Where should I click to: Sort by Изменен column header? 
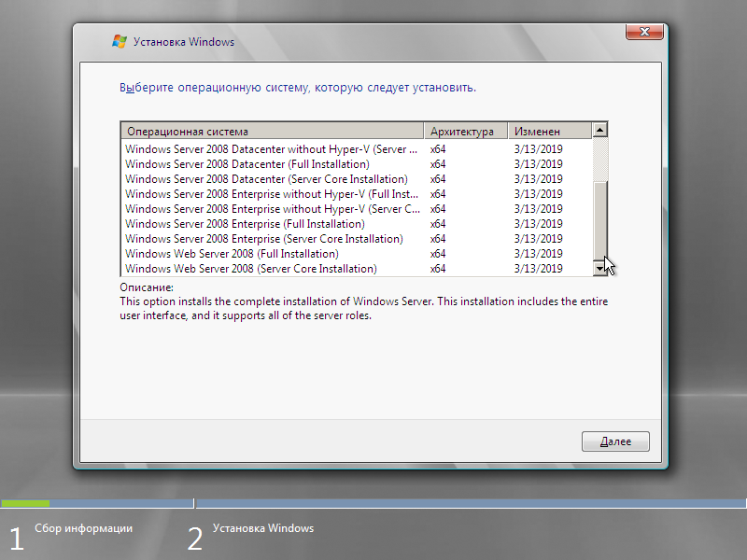[x=550, y=131]
